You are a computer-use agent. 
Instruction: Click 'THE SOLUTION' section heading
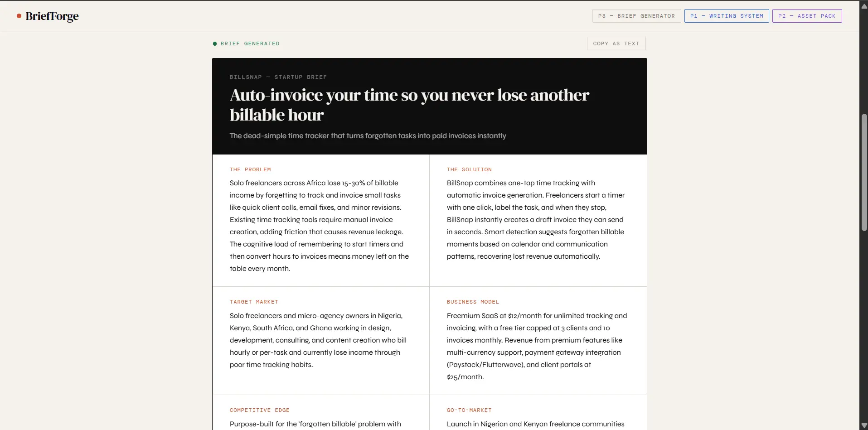(469, 169)
